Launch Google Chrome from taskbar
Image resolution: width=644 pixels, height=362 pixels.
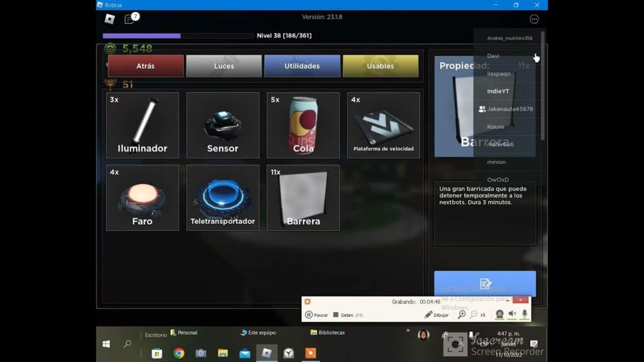point(179,353)
